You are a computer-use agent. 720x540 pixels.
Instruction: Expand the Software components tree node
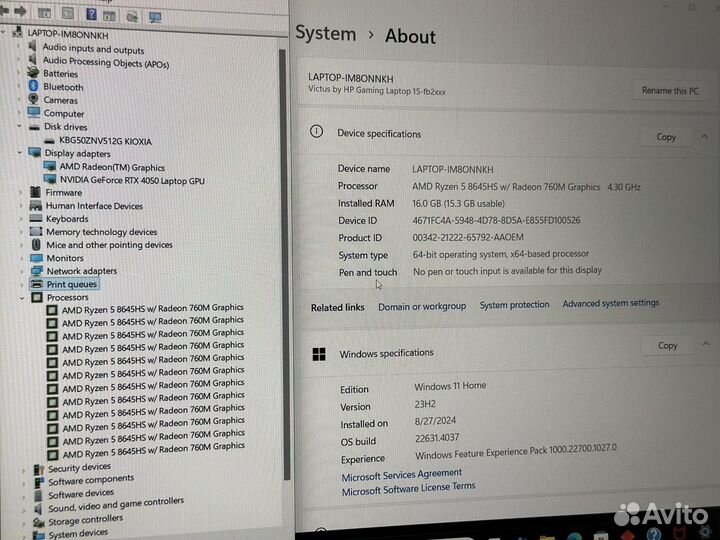(x=23, y=484)
